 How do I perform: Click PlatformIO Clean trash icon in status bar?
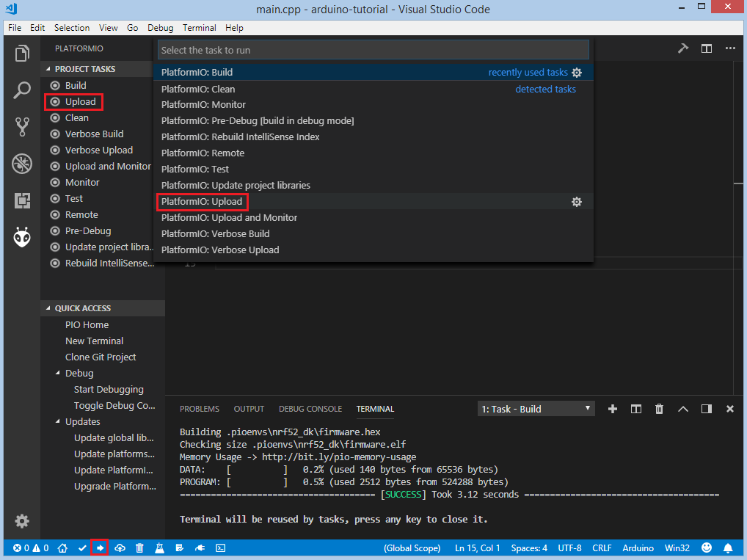tap(139, 548)
